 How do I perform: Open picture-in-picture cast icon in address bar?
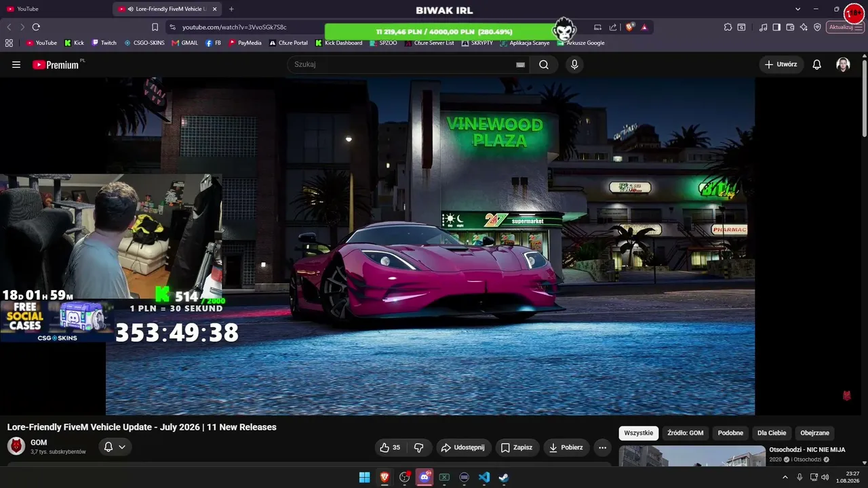[597, 27]
